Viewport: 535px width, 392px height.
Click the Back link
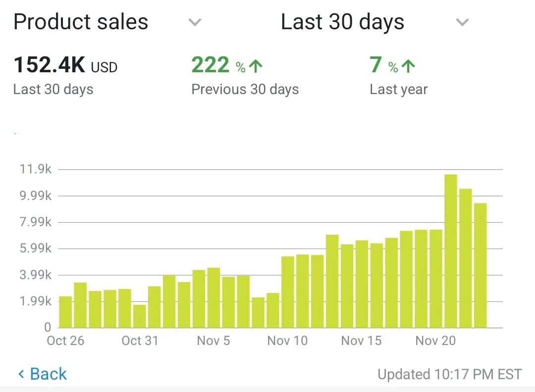48,374
